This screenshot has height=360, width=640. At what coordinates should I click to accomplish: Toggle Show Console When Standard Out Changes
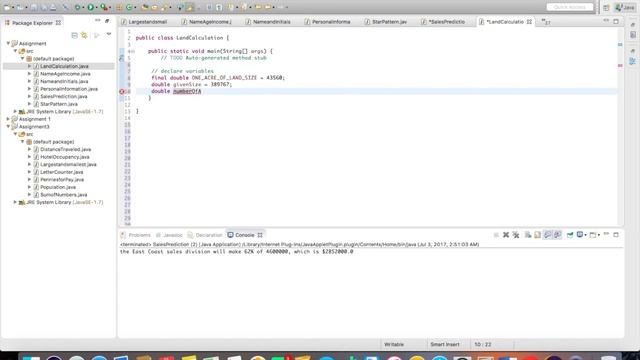[x=548, y=235]
